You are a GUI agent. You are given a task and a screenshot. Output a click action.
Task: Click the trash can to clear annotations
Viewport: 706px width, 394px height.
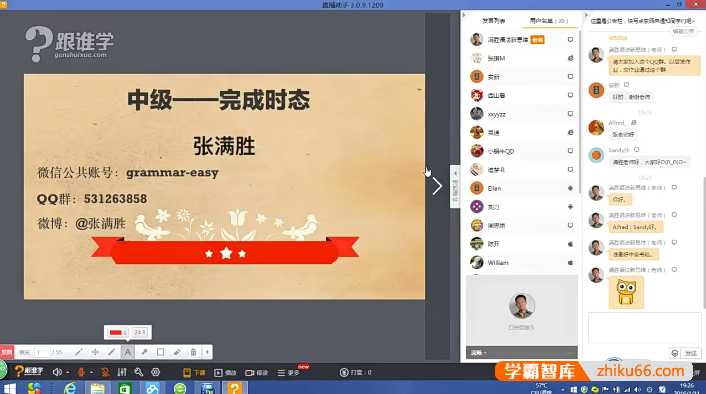(193, 352)
